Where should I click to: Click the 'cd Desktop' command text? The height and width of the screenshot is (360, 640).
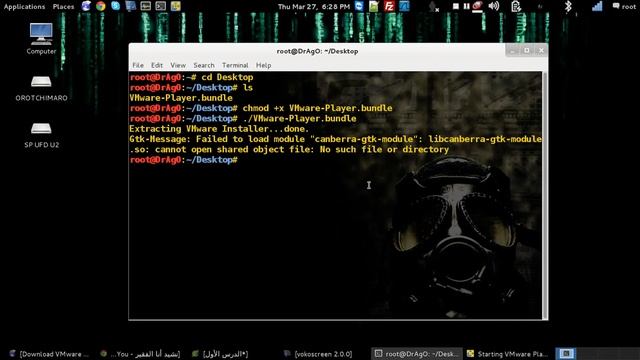[227, 77]
